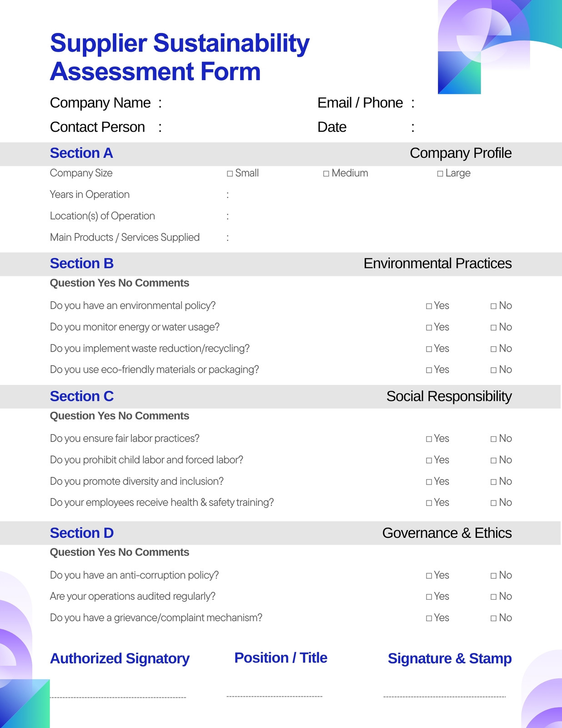
Task: Tick Yes for fair labor practices
Action: tap(429, 439)
